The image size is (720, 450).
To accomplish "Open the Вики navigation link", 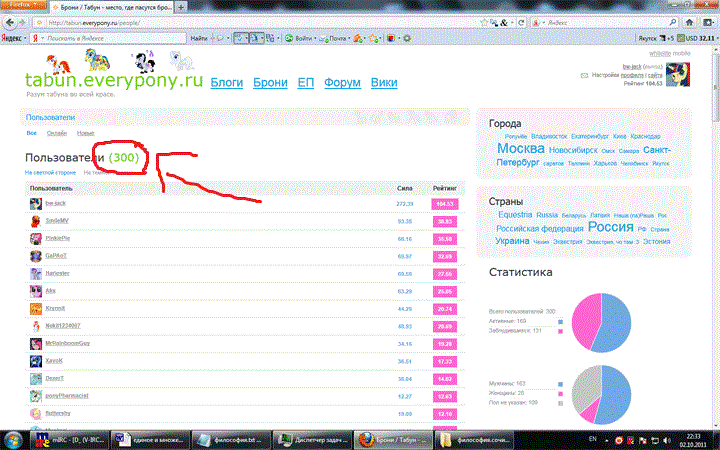I will [x=384, y=83].
